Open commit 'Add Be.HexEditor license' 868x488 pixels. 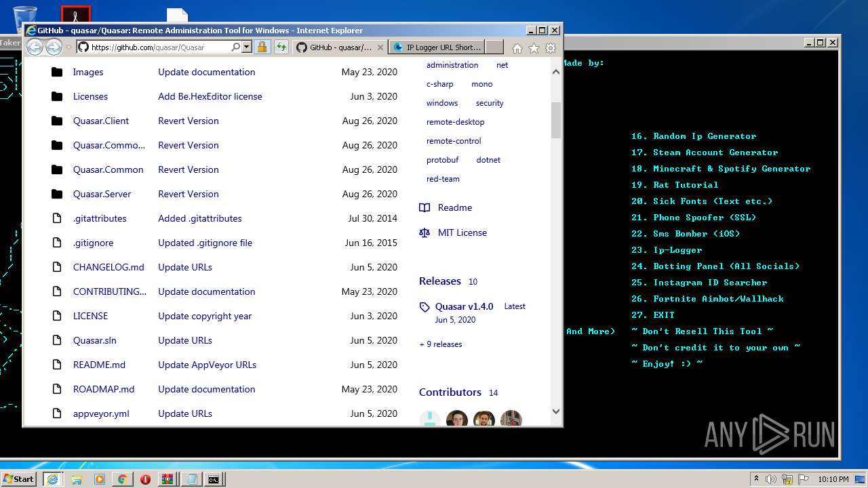pos(210,96)
